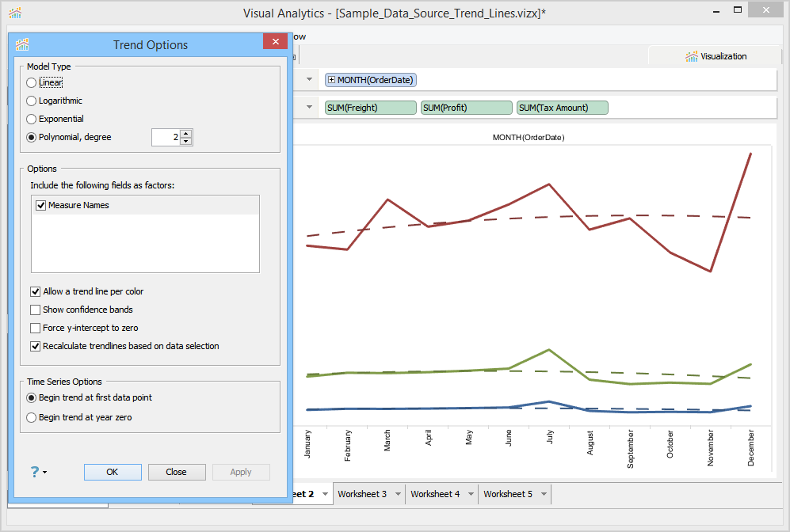Viewport: 790px width, 532px height.
Task: Toggle Force y-intercept to zero
Action: point(36,328)
